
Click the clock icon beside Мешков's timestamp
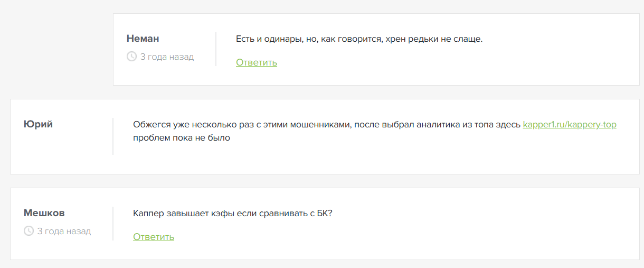tap(29, 231)
